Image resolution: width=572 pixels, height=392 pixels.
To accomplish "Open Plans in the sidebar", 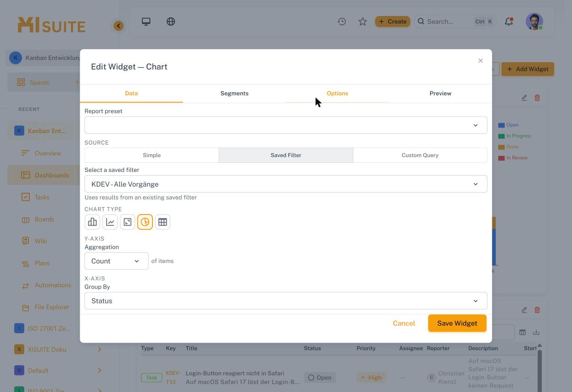I will click(x=42, y=263).
